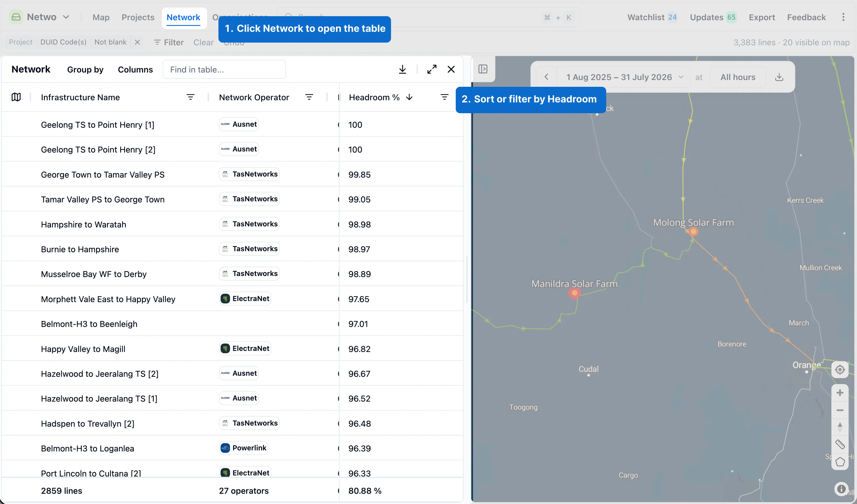The width and height of the screenshot is (857, 504).
Task: Click the TasNetworks badge on Burnie to Hampshire
Action: point(249,249)
